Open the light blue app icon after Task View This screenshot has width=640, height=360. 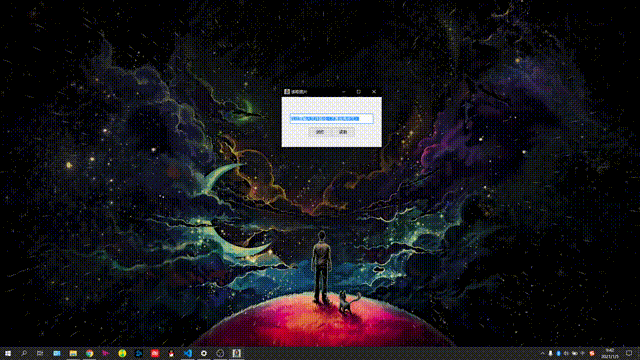coord(57,353)
